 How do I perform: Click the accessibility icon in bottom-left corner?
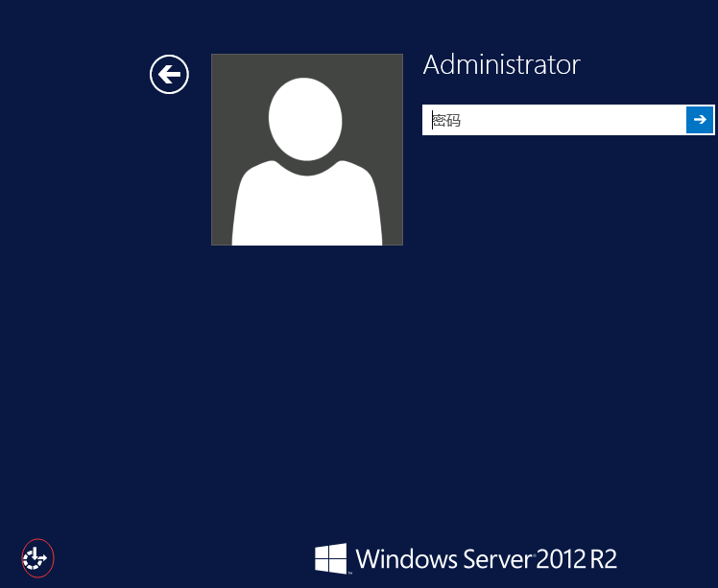(x=37, y=556)
